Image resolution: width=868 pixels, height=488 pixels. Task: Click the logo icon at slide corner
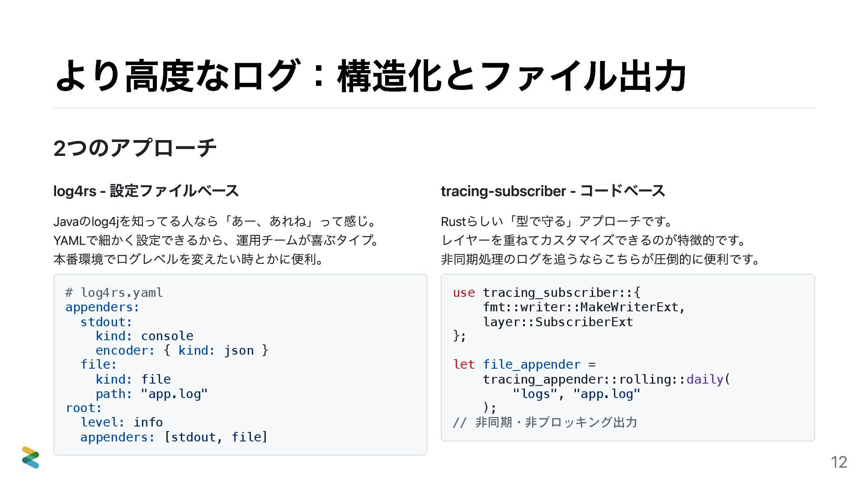31,457
